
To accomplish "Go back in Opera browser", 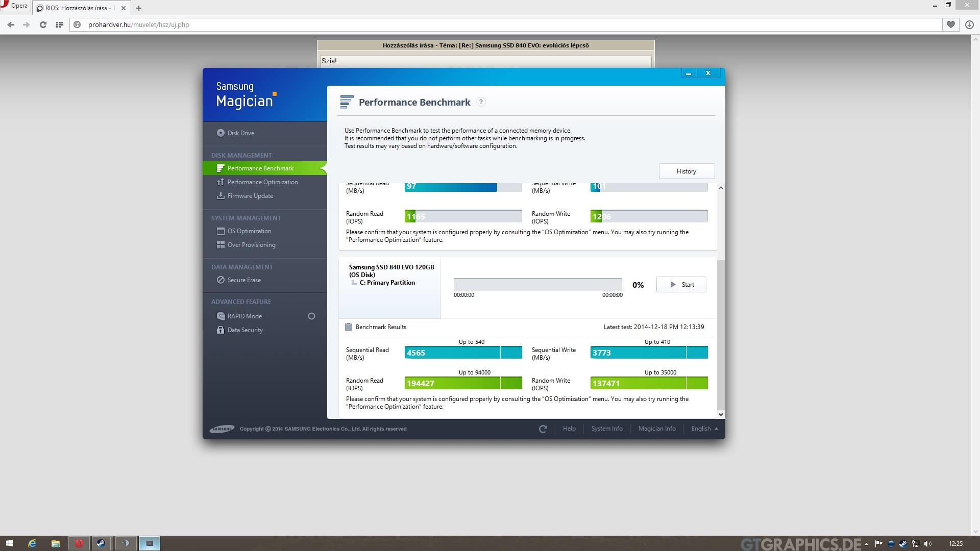I will tap(11, 24).
